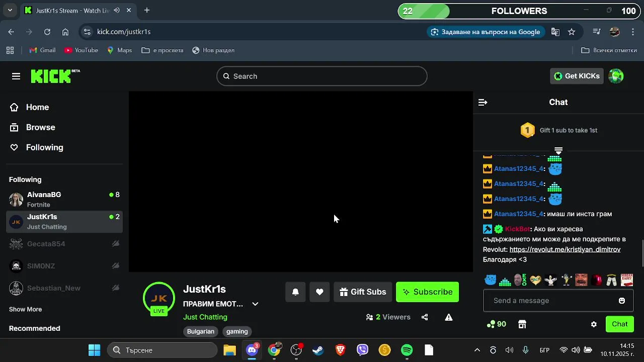Check the 90 channel points balance
Image resolution: width=644 pixels, height=362 pixels.
497,324
